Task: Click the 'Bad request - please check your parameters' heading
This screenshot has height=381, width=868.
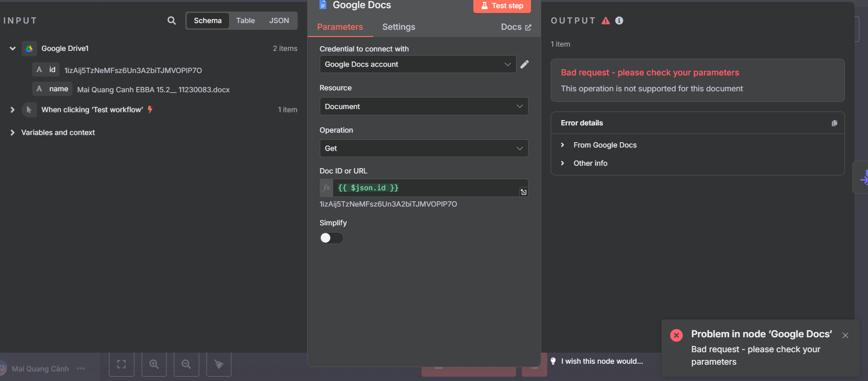Action: [x=650, y=73]
